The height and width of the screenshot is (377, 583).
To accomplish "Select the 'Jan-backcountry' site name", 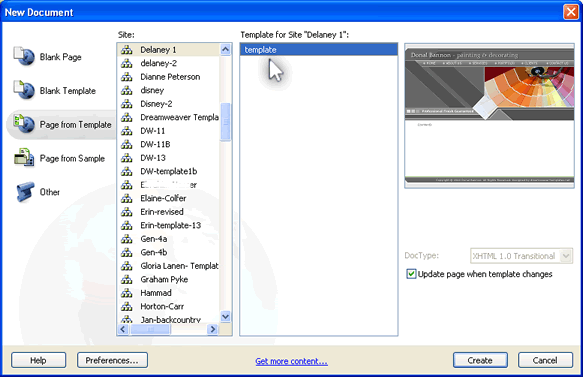I will click(170, 319).
